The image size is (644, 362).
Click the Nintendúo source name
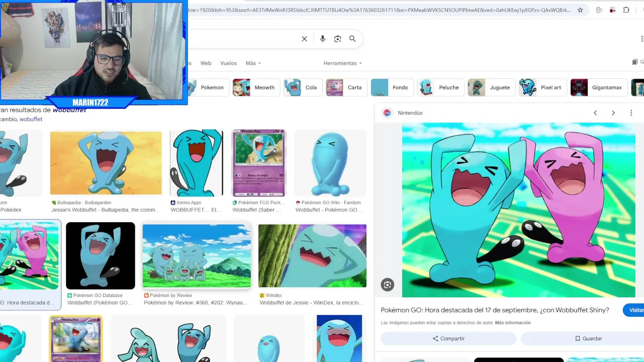point(410,113)
